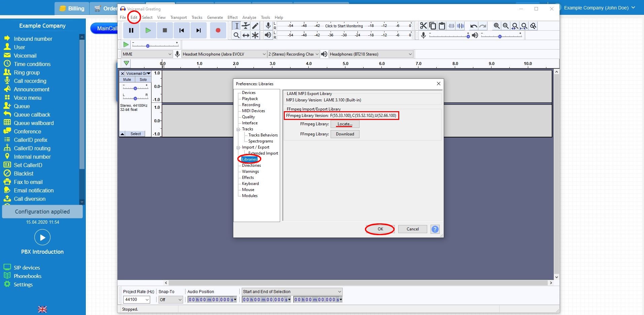Click the Copy icon in edit toolbar
This screenshot has width=644, height=315.
433,26
